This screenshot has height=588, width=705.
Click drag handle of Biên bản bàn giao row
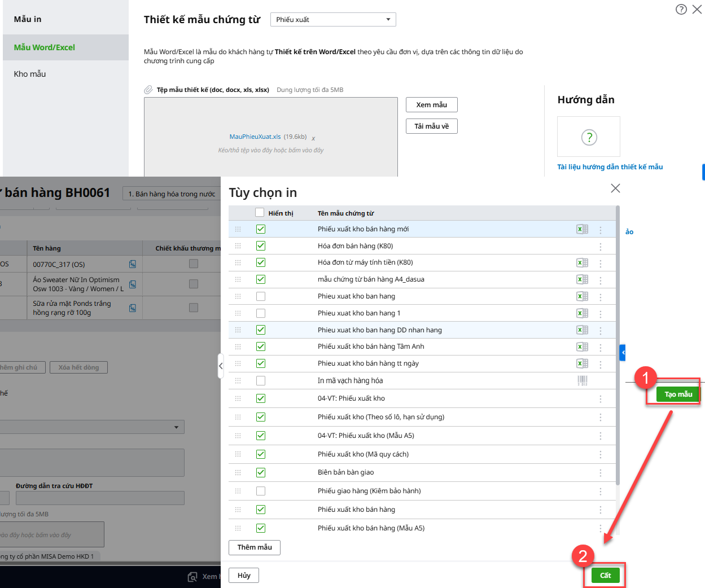tap(238, 473)
